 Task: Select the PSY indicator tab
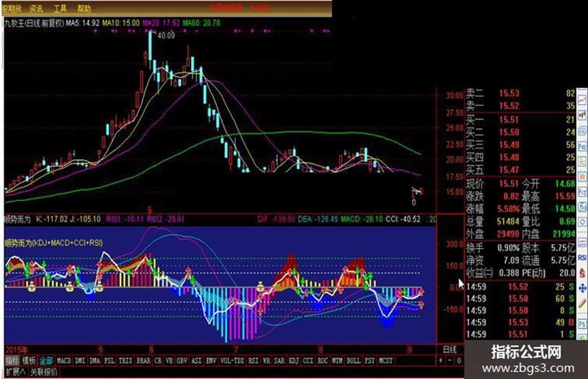pyautogui.click(x=370, y=360)
